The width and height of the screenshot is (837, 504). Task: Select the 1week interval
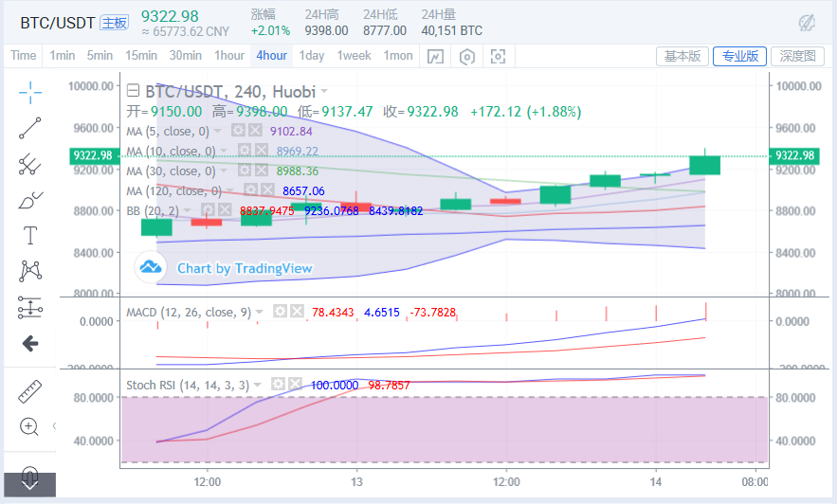click(x=354, y=56)
